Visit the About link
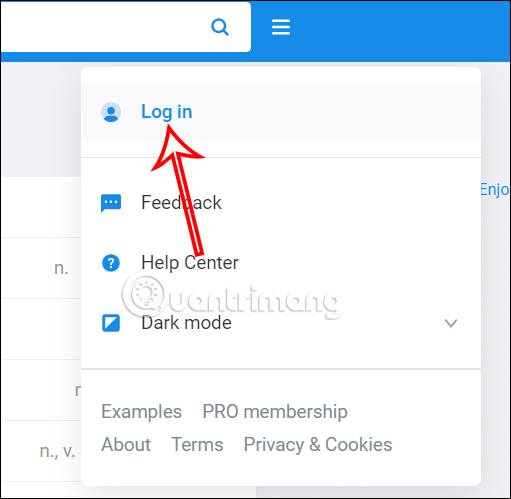This screenshot has height=499, width=511. click(x=126, y=445)
